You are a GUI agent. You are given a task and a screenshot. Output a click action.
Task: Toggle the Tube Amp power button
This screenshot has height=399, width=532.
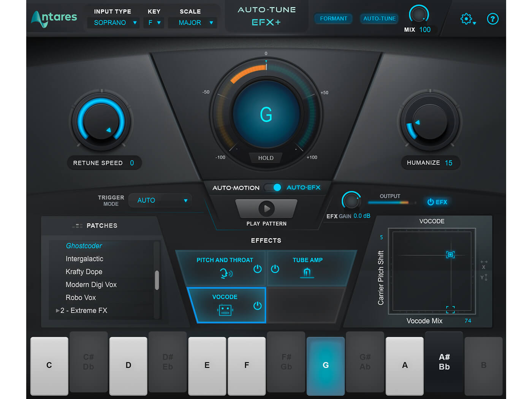(275, 269)
